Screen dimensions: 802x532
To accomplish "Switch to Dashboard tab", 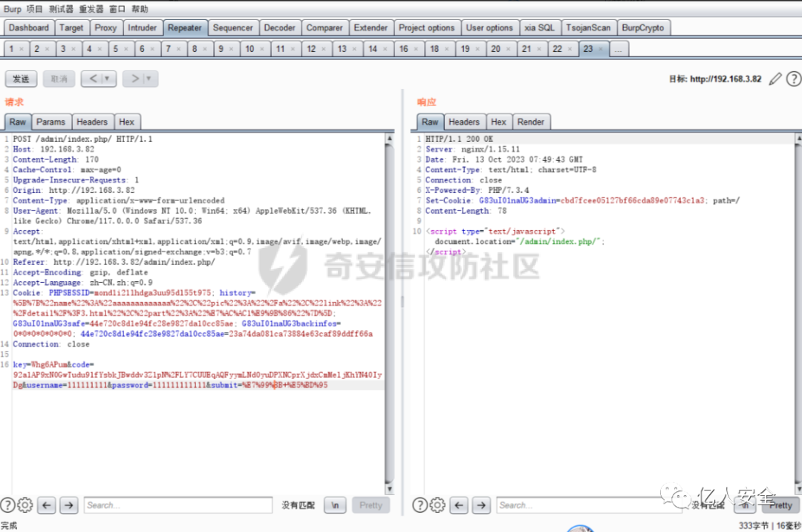I will pos(29,27).
